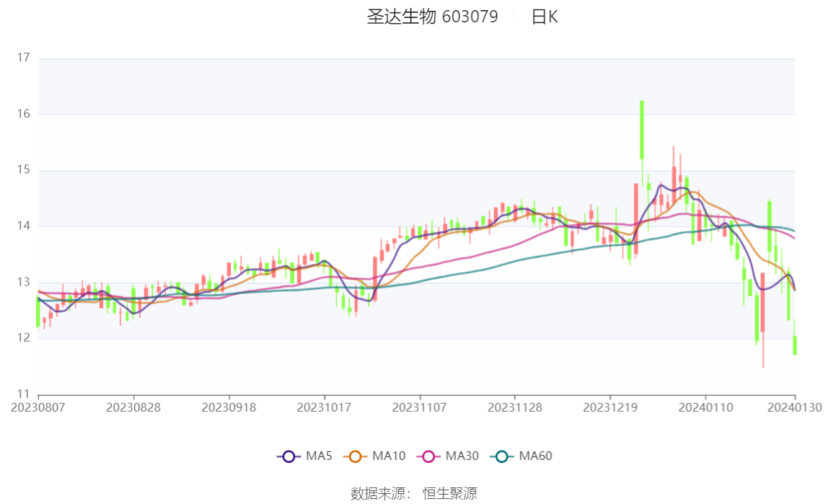Screen dimensions: 828x504
Task: Click the data source text 恒生聚源
Action: (450, 494)
